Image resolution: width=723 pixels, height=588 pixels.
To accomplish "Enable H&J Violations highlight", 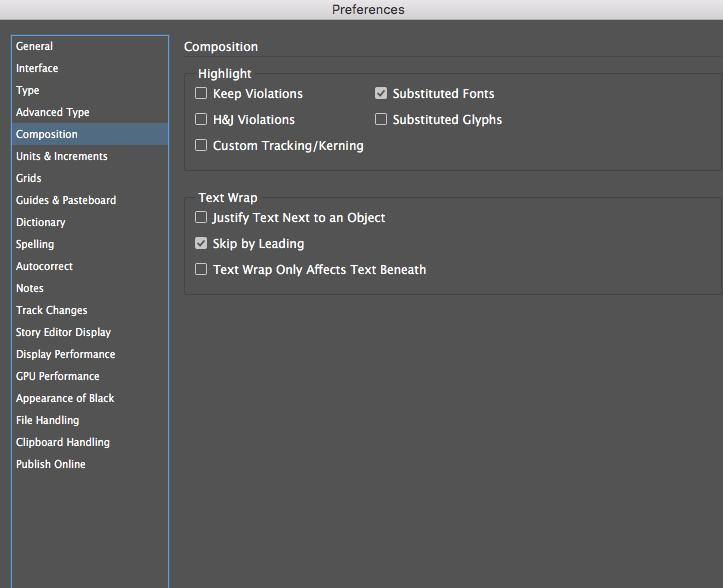I will coord(201,120).
